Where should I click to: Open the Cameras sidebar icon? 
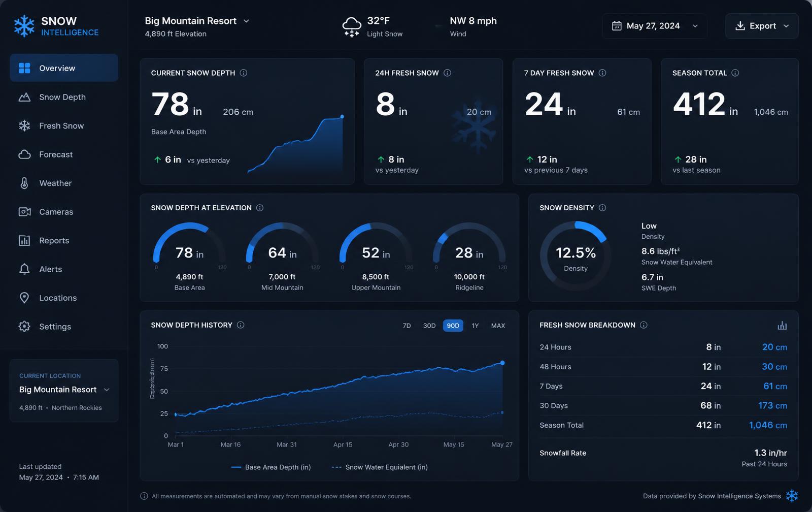click(x=24, y=212)
